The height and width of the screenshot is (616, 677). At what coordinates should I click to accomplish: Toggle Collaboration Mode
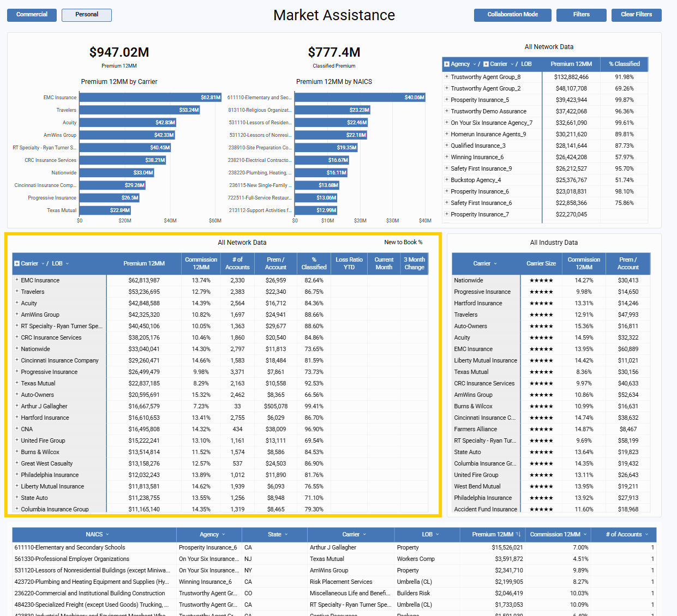pyautogui.click(x=512, y=15)
